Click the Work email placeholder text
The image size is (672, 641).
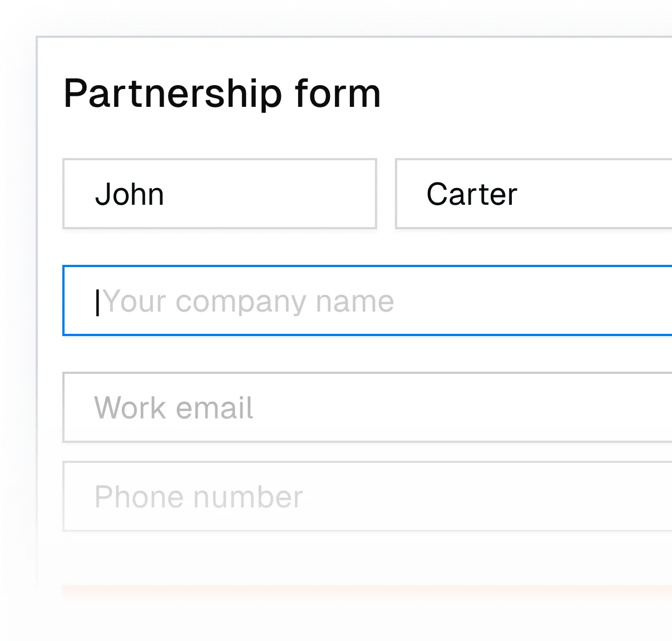pyautogui.click(x=174, y=407)
